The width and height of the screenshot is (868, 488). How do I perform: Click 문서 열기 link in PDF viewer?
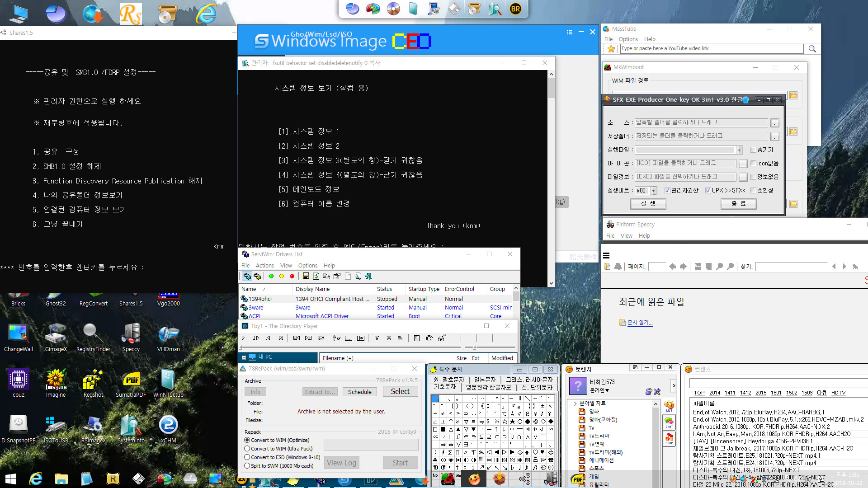pos(640,323)
